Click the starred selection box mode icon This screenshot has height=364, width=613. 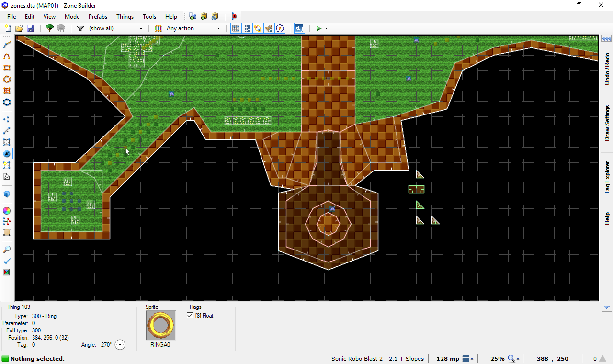pyautogui.click(x=7, y=165)
